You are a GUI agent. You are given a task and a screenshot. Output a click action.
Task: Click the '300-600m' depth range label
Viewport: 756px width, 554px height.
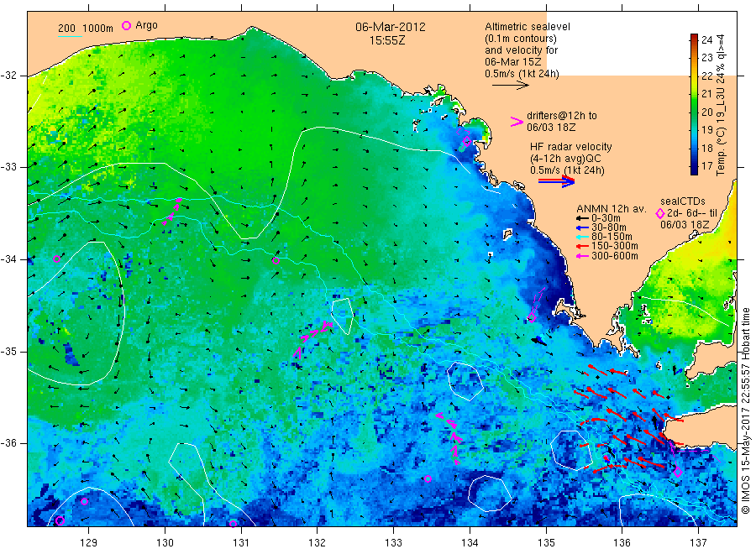pyautogui.click(x=615, y=256)
